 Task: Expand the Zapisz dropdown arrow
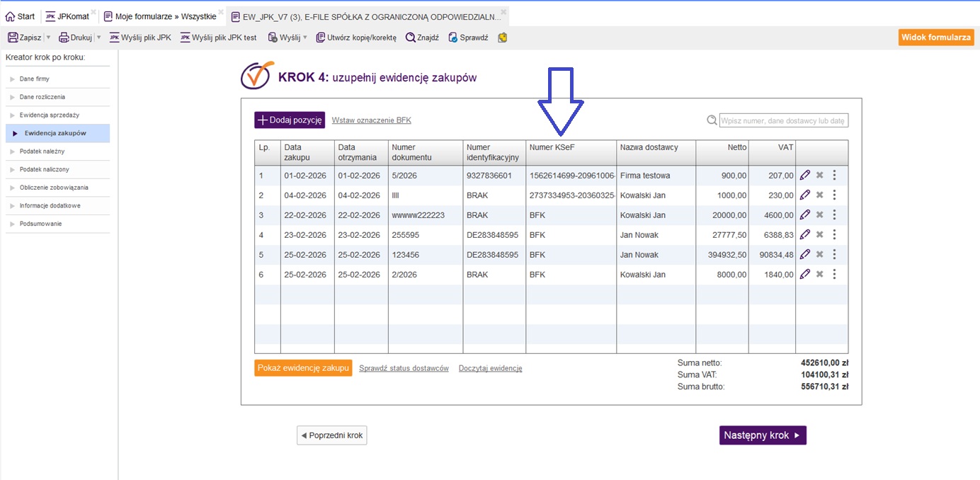point(48,38)
